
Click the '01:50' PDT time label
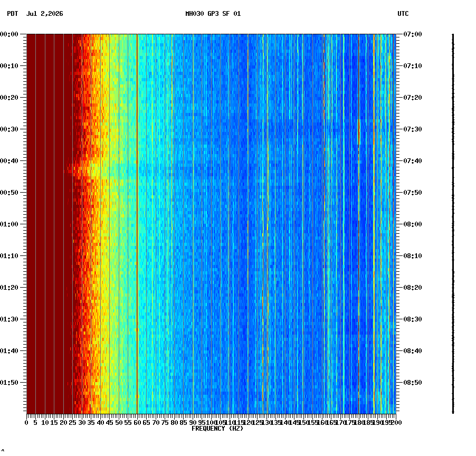pos(9,383)
